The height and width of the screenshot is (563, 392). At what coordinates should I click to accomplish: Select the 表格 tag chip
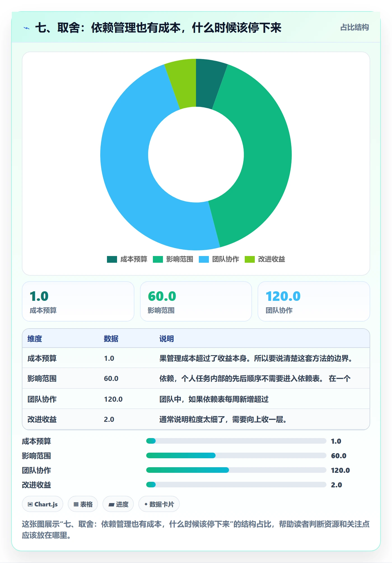click(x=83, y=504)
